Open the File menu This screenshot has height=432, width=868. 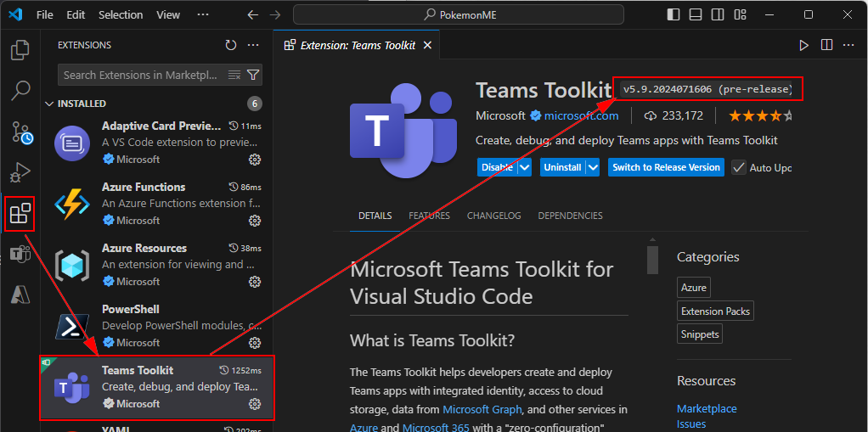(45, 15)
